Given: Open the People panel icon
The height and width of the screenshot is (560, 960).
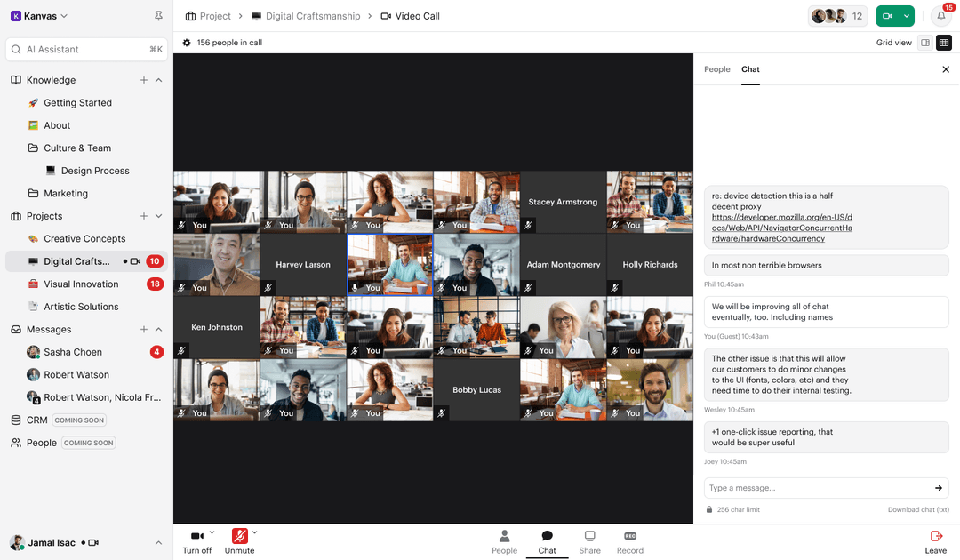Looking at the screenshot, I should (x=504, y=540).
